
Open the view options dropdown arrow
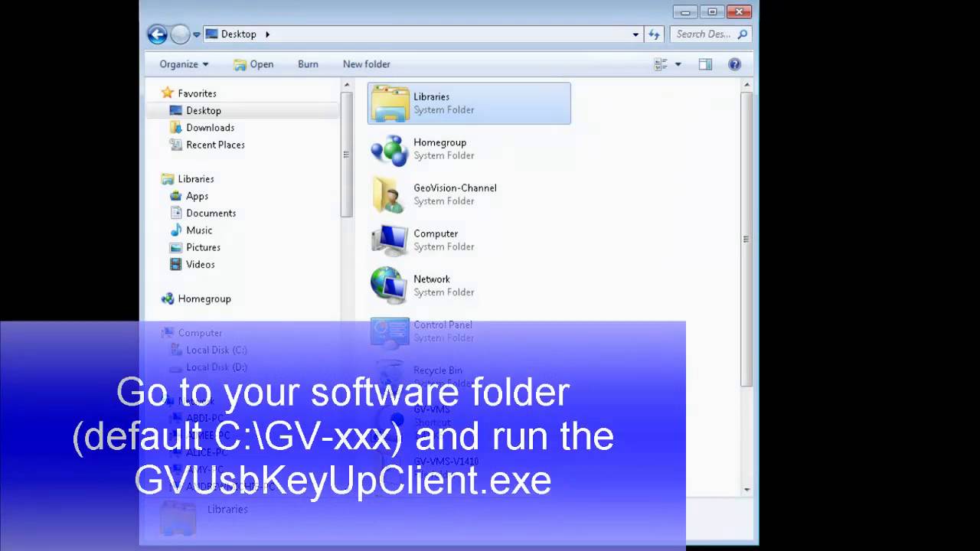pos(678,65)
